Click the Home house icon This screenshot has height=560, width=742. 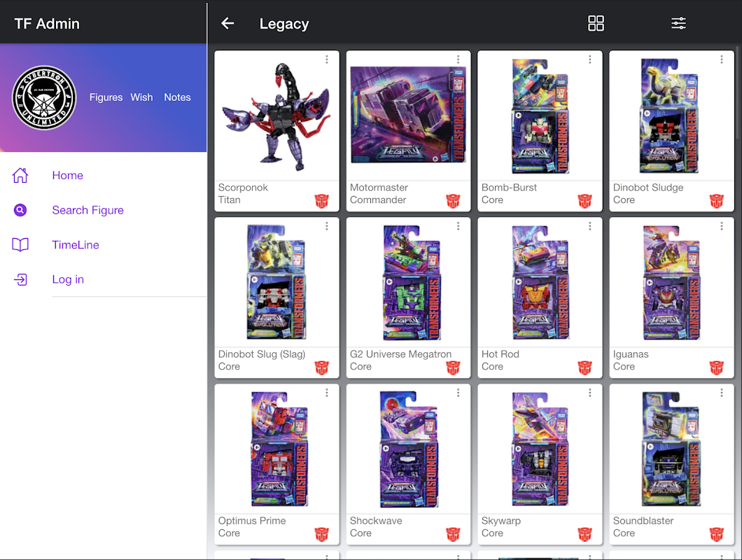coord(20,175)
